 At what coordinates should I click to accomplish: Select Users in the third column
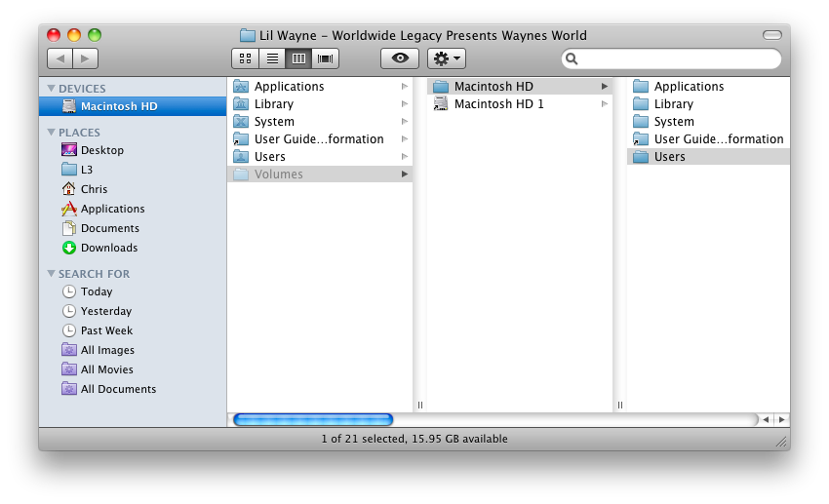pos(708,156)
